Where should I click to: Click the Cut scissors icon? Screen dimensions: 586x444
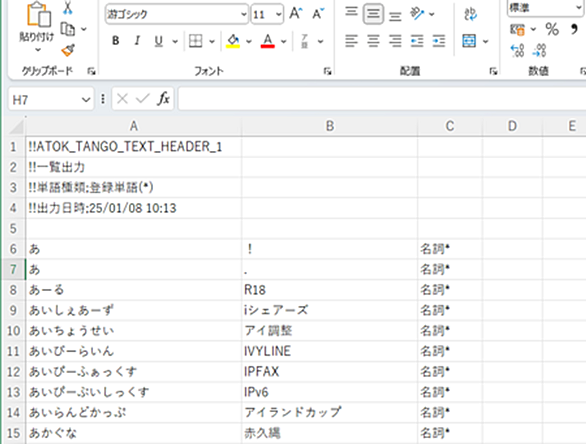coord(68,7)
